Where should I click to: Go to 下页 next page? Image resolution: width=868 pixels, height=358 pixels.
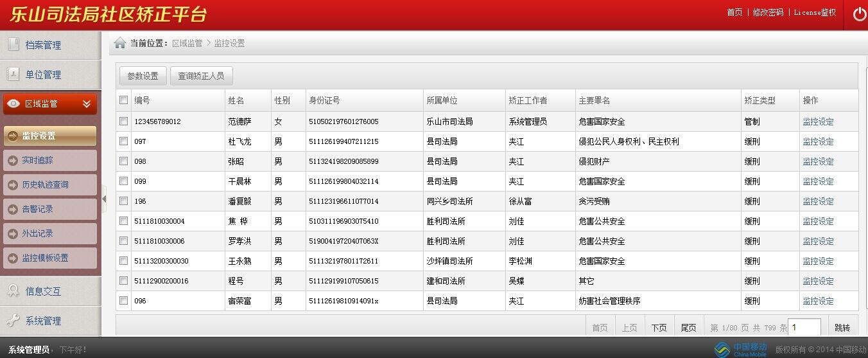click(659, 327)
